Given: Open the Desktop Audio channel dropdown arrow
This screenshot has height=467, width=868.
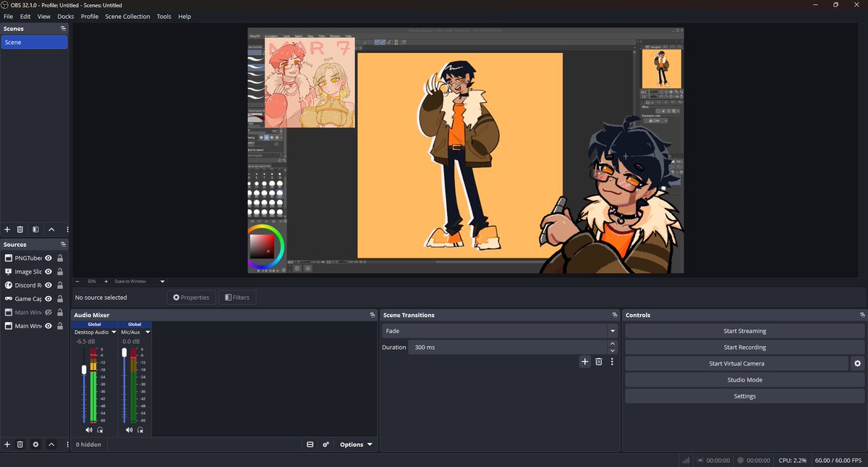Looking at the screenshot, I should (x=114, y=332).
